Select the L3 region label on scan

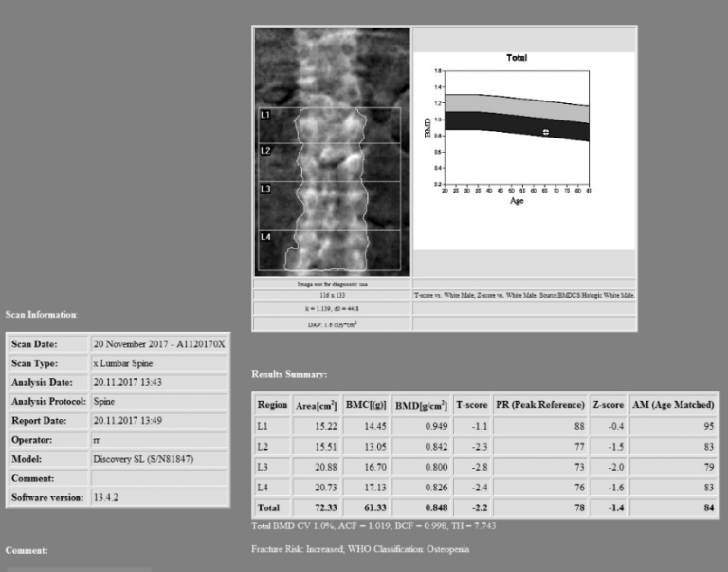pos(266,189)
